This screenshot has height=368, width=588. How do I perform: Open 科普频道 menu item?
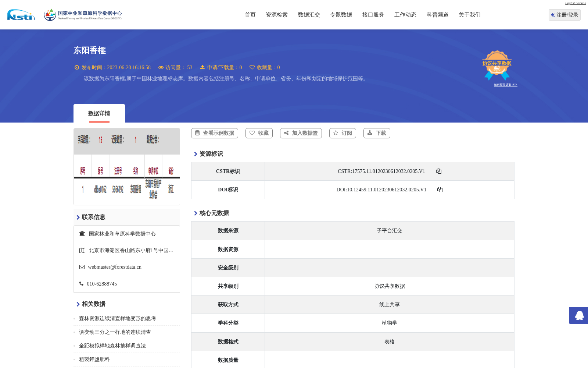pos(438,15)
